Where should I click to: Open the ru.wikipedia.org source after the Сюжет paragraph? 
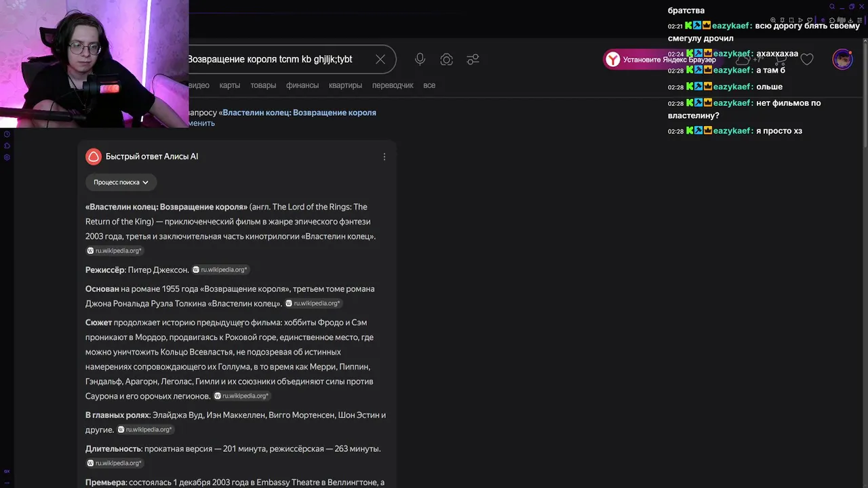pos(242,396)
